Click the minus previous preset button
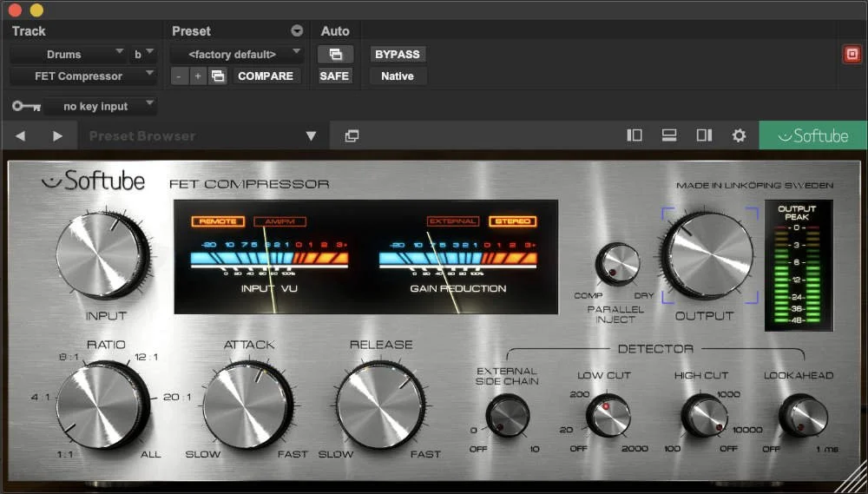 178,76
